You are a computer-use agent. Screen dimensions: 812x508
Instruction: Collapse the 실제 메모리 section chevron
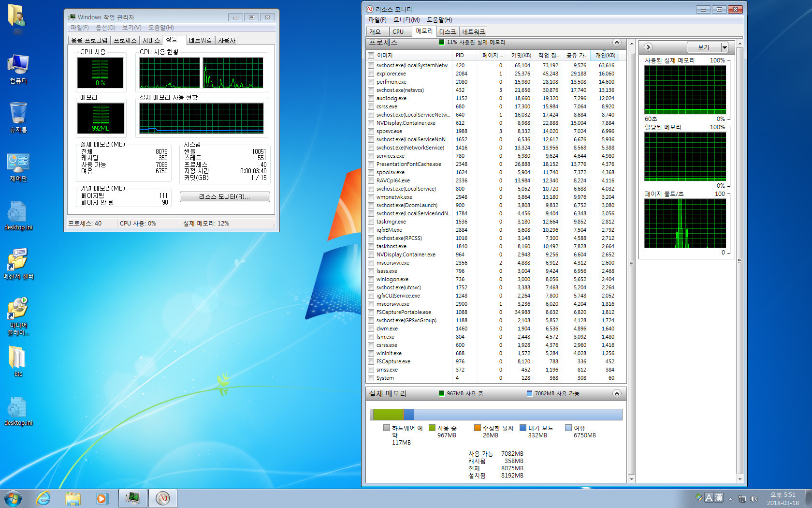617,393
